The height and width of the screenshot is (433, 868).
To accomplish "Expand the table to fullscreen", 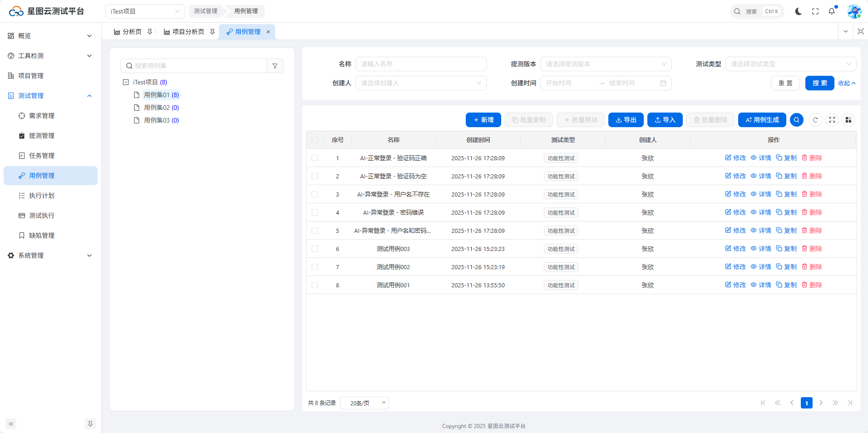I will [832, 120].
